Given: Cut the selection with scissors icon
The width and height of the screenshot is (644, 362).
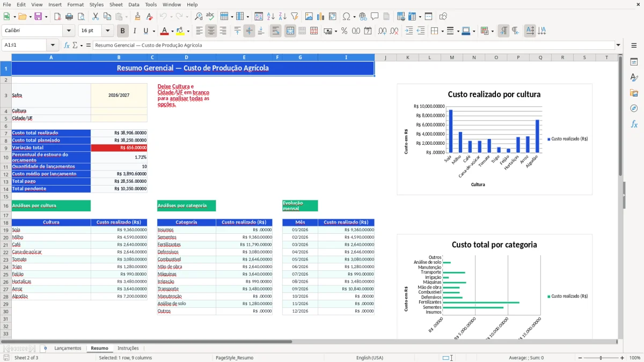Looking at the screenshot, I should pyautogui.click(x=95, y=17).
